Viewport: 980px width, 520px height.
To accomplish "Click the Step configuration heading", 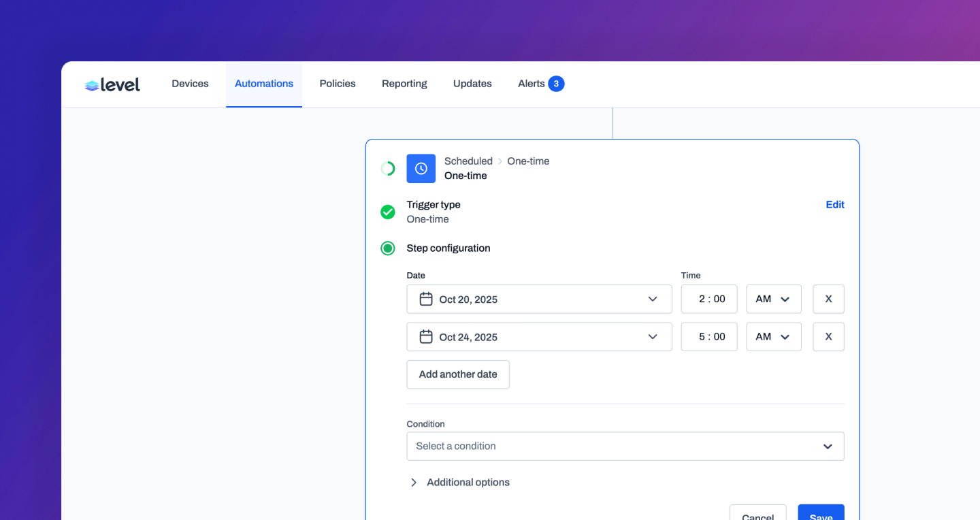I will [x=448, y=248].
